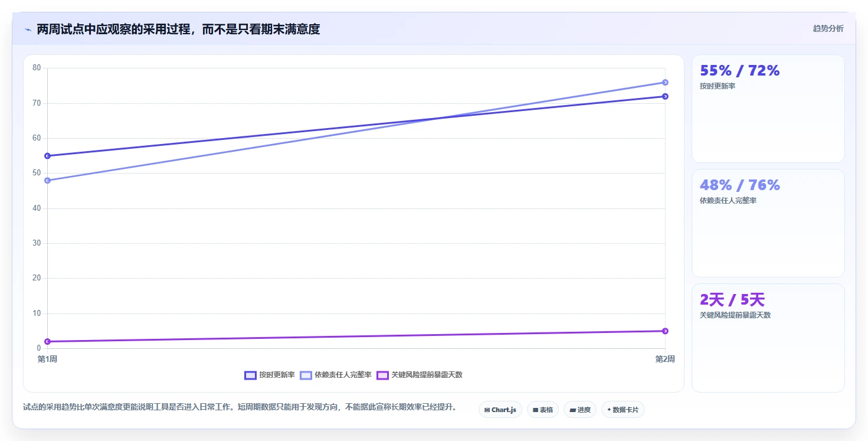Click the 依赖责任人完整率 legend color box
The width and height of the screenshot is (868, 441).
[x=306, y=375]
